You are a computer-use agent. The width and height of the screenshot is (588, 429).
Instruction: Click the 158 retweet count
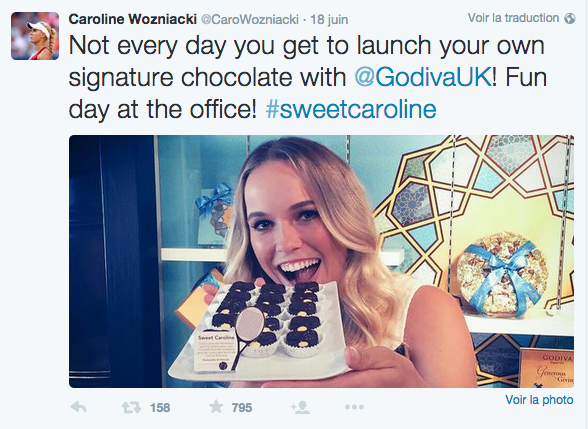pos(160,408)
